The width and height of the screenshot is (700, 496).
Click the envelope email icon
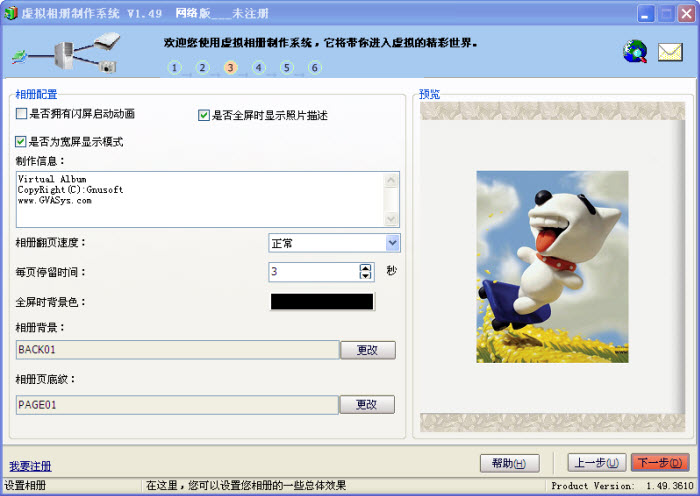click(x=670, y=52)
